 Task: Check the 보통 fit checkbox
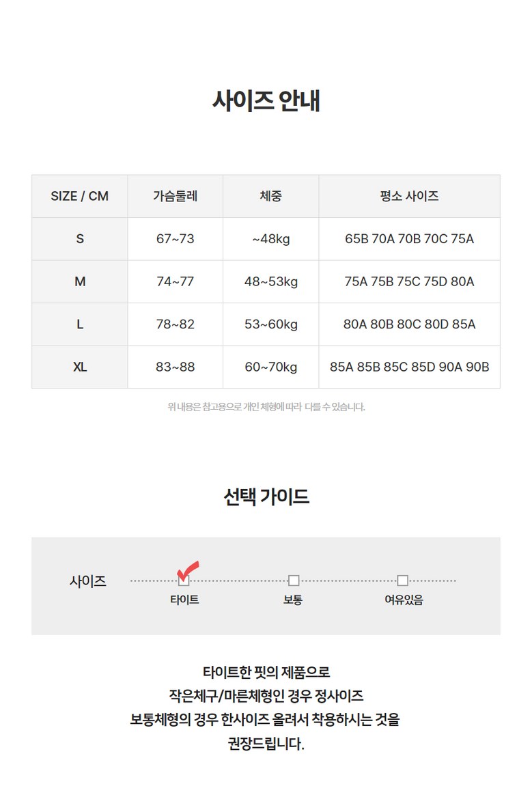click(x=294, y=580)
